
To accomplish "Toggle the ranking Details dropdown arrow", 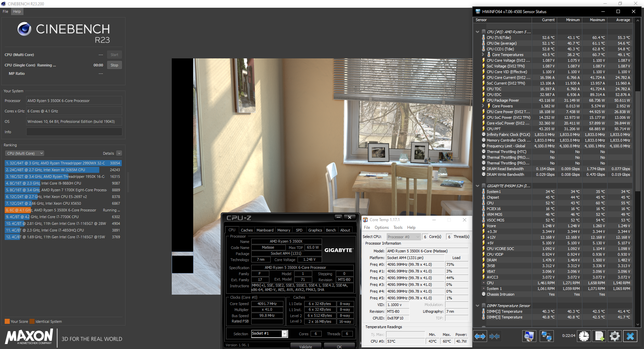I will tap(119, 153).
